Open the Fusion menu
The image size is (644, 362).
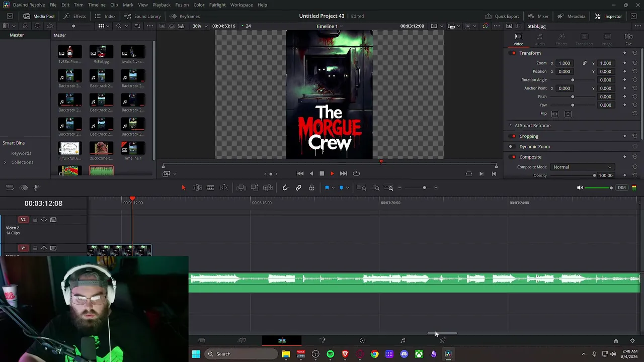182,5
